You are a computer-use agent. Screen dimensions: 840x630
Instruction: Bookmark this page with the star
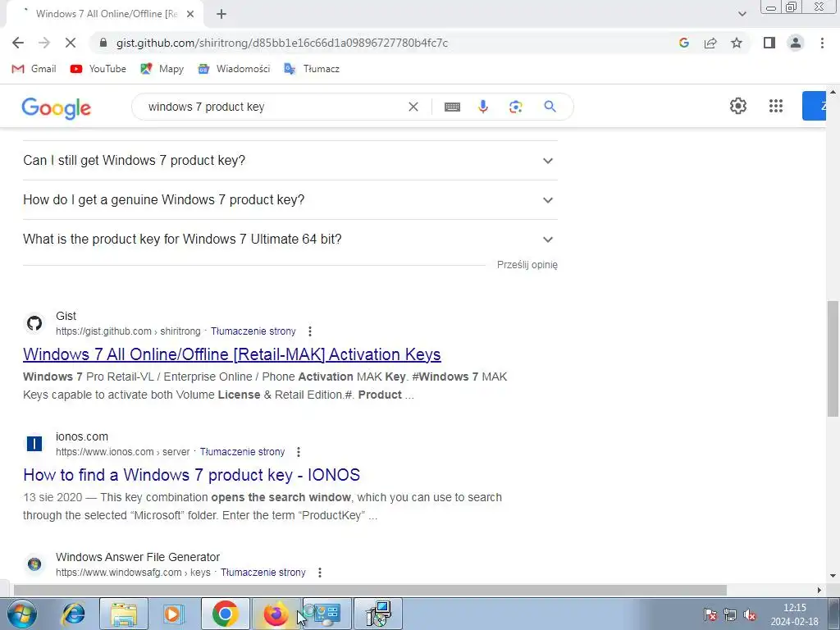click(737, 43)
